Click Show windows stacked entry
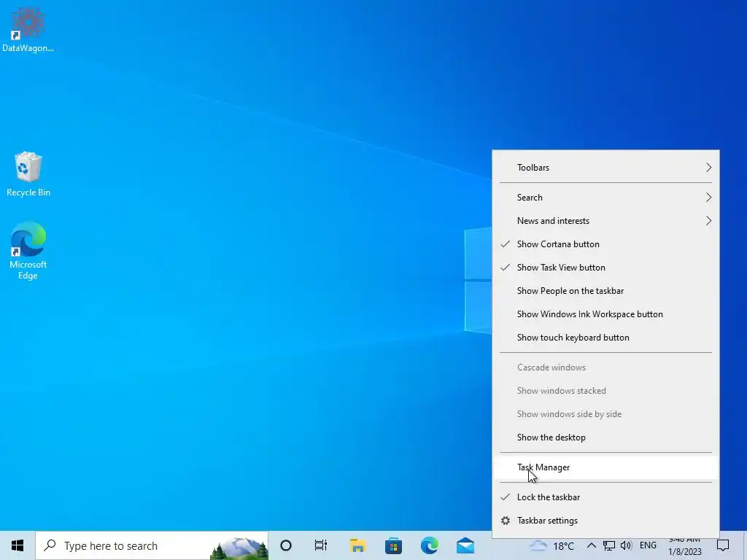This screenshot has height=560, width=747. pos(605,391)
